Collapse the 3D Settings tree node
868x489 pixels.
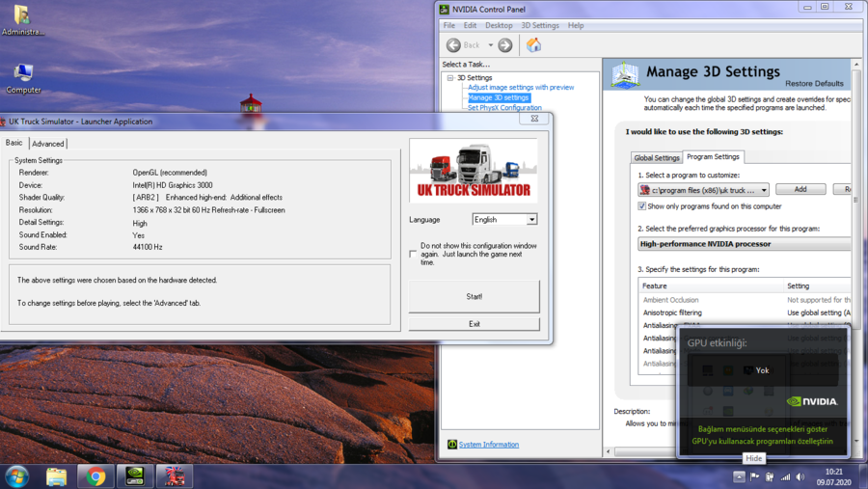pyautogui.click(x=449, y=78)
